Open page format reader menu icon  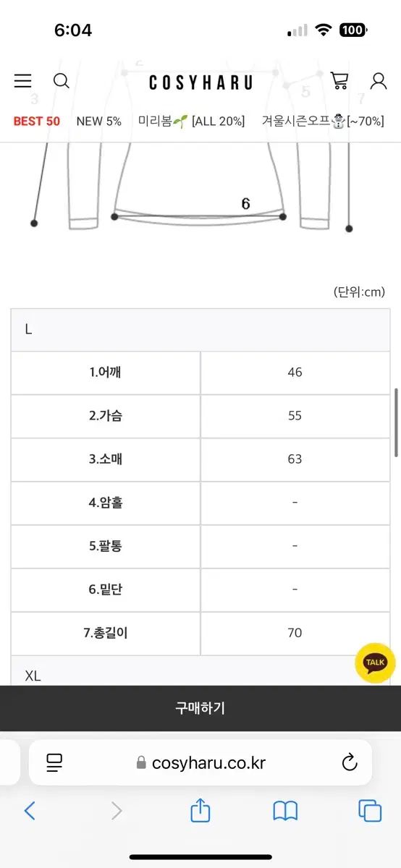[x=54, y=762]
